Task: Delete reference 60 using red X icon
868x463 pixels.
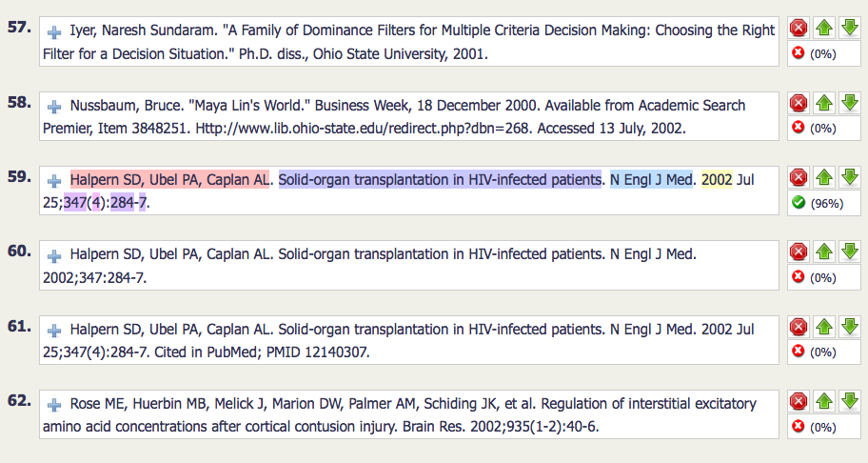Action: click(799, 252)
